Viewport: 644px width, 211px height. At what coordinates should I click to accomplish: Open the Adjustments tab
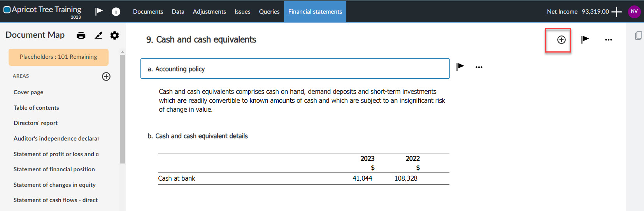[209, 12]
